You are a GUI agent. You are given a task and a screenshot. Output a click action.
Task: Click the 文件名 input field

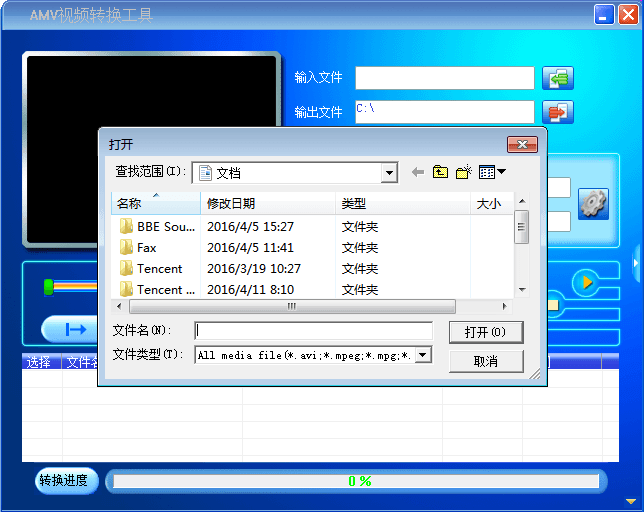[x=313, y=331]
